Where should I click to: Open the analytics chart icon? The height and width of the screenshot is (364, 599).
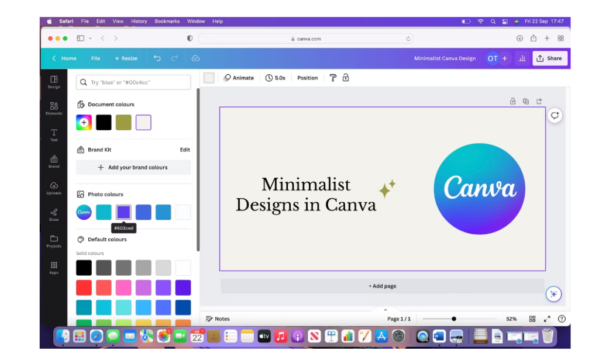point(522,58)
